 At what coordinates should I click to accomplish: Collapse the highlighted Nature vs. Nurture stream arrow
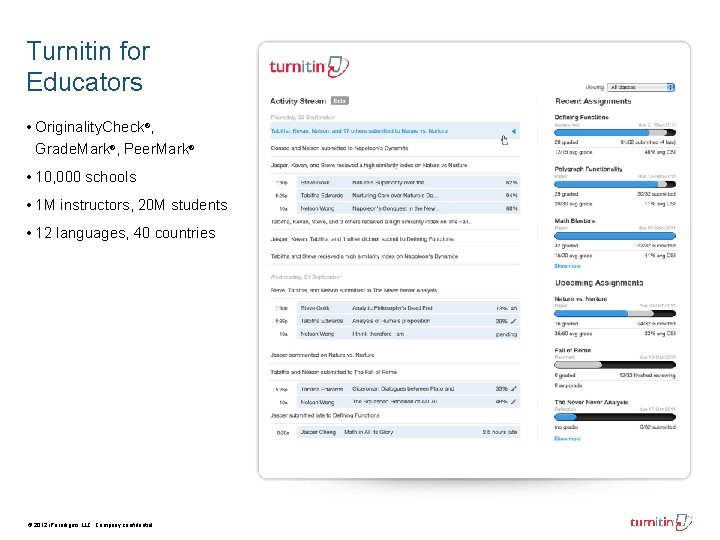[x=514, y=131]
